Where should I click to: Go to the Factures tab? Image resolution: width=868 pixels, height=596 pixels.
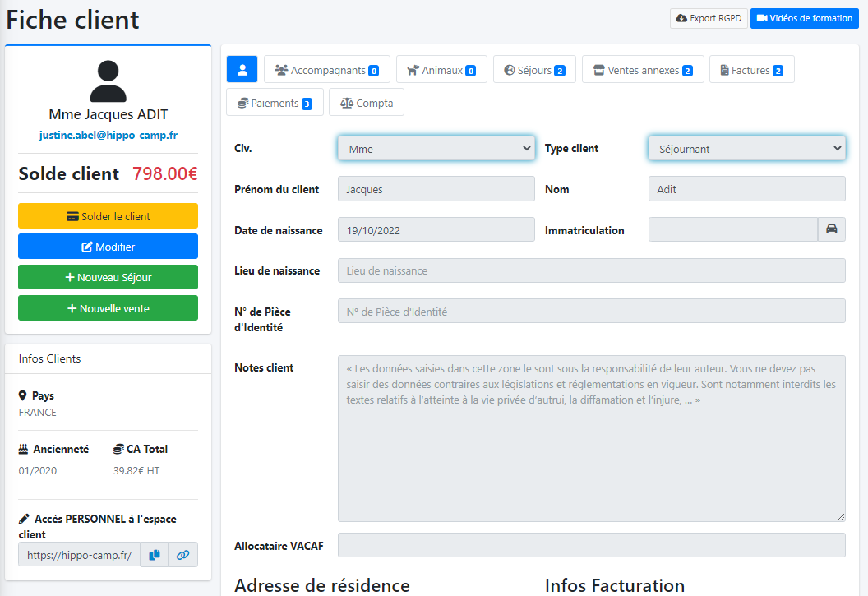(x=751, y=70)
